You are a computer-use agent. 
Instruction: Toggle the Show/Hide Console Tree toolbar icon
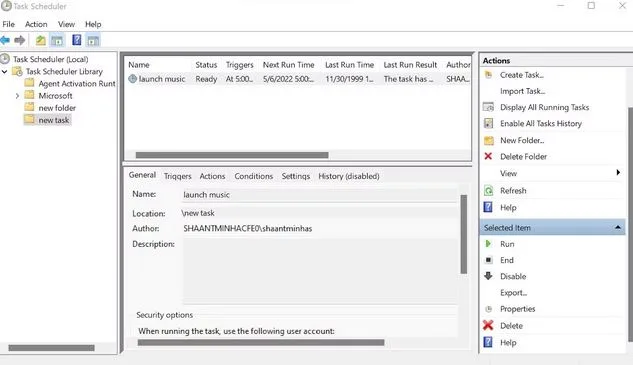pyautogui.click(x=57, y=40)
